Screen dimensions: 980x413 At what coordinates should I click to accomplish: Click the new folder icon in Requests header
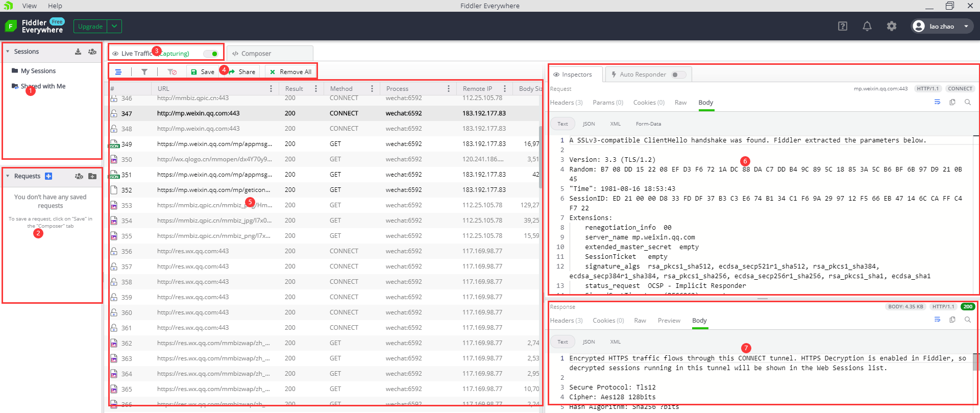point(92,176)
